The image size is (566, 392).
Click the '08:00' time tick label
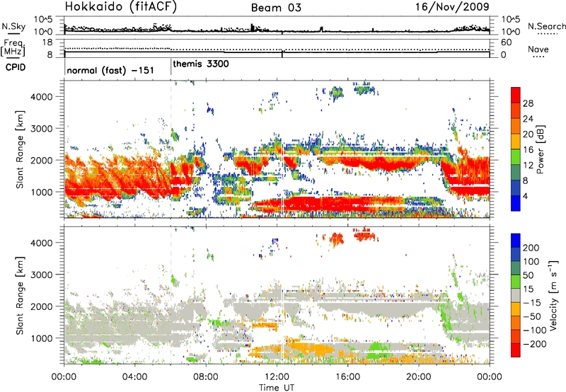(x=206, y=377)
